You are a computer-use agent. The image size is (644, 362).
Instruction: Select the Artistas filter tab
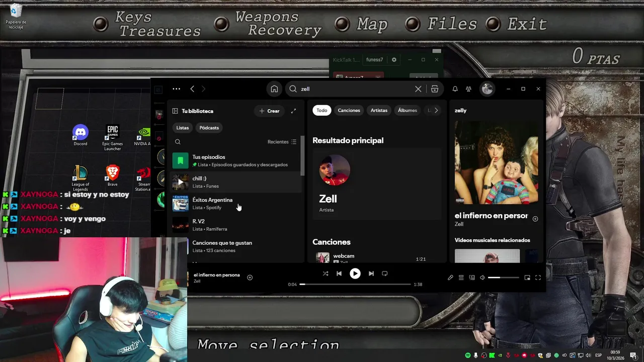pyautogui.click(x=379, y=111)
